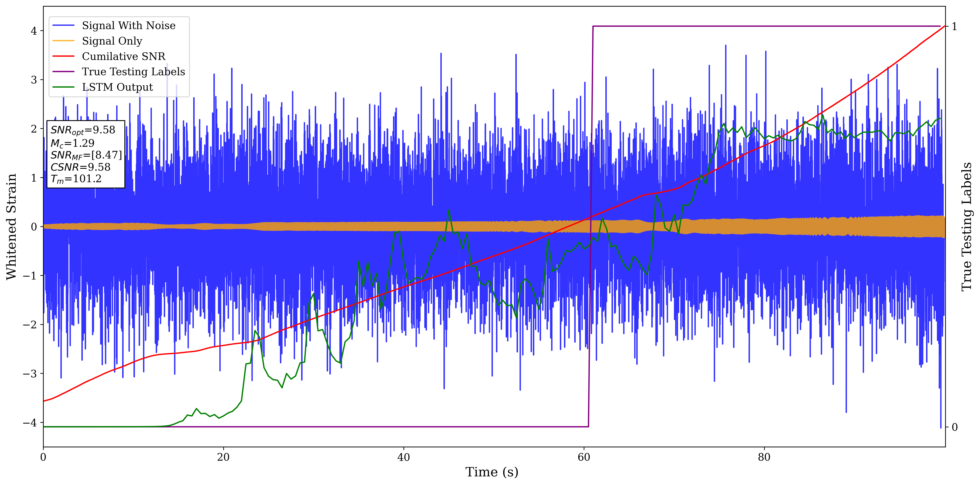Click the right-axis tick label 1
Screen dimensions: 980x485
(x=954, y=26)
